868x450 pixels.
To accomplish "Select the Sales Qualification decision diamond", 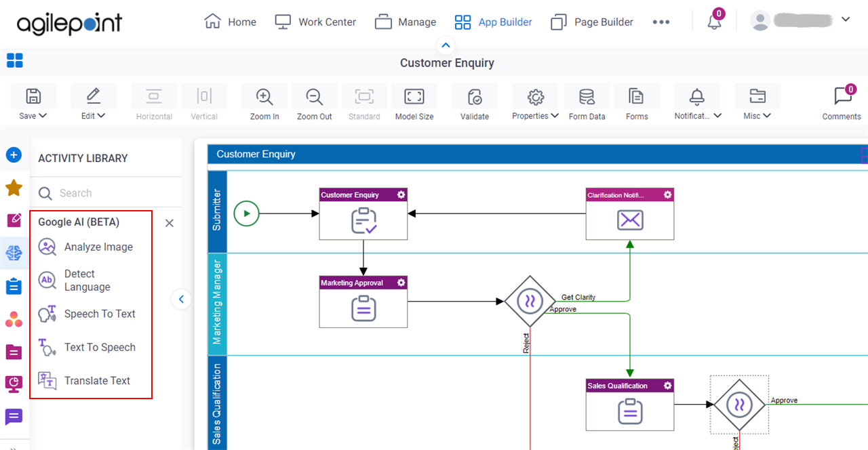I will coord(739,405).
